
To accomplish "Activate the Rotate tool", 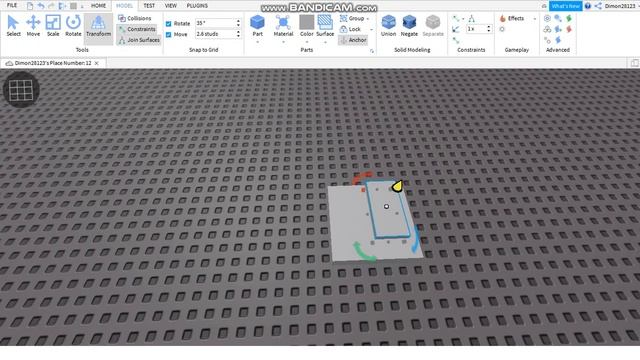I will 73,26.
